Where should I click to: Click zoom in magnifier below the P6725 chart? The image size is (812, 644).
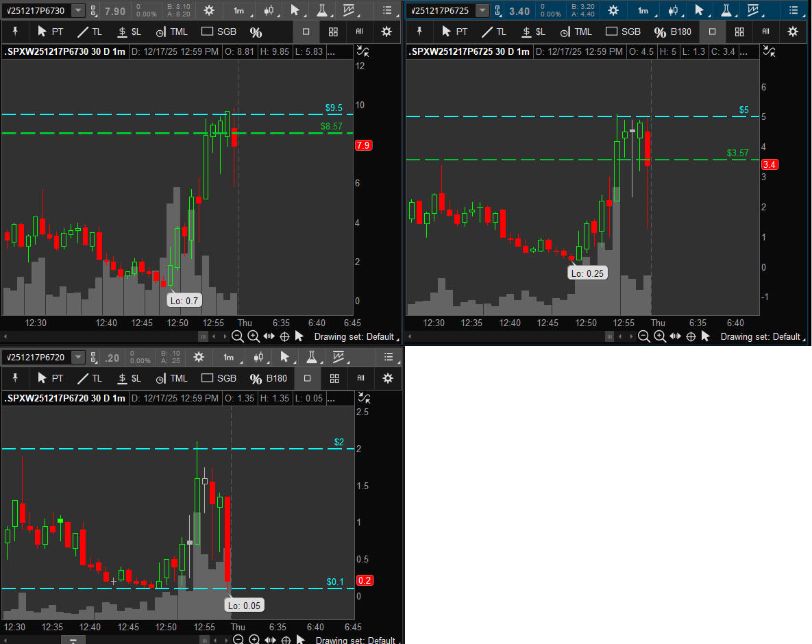pos(659,336)
